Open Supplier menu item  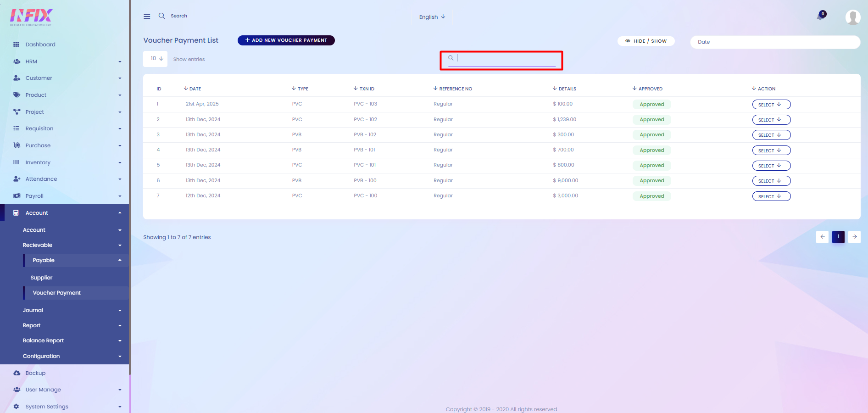[41, 278]
